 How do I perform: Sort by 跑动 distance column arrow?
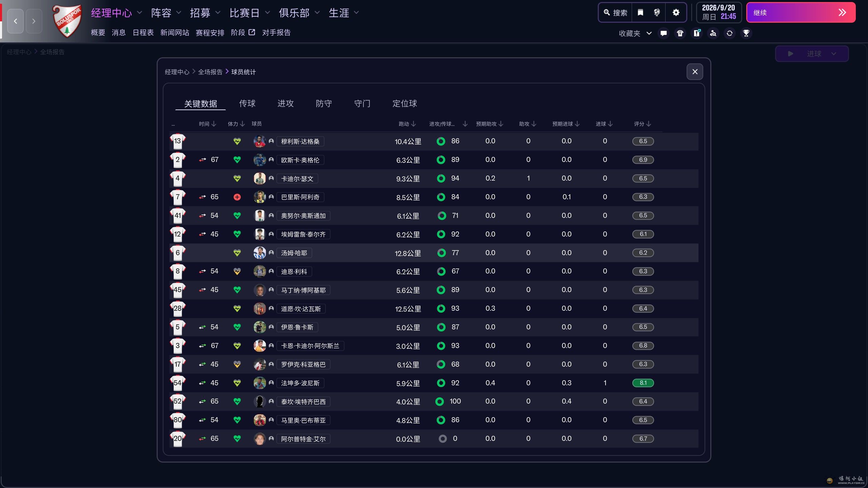click(x=413, y=124)
